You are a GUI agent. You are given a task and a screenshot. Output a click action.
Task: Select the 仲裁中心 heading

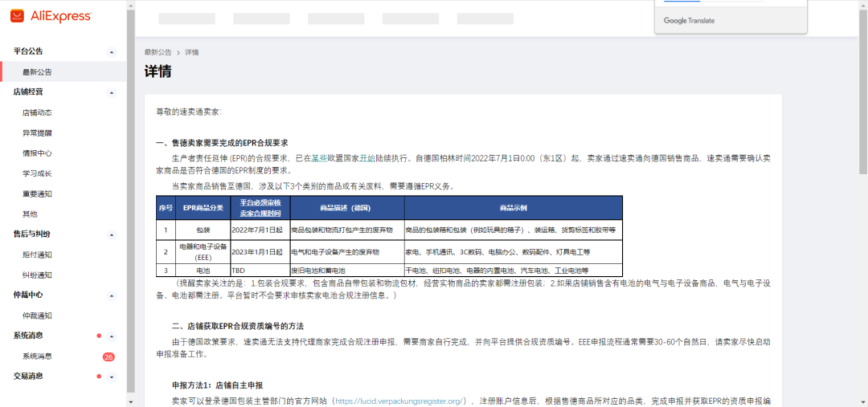(28, 295)
